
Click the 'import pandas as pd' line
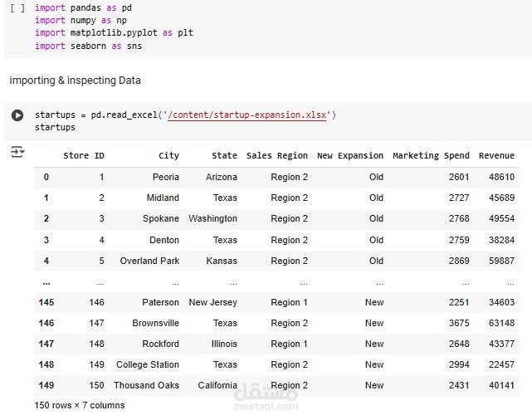[x=84, y=7]
